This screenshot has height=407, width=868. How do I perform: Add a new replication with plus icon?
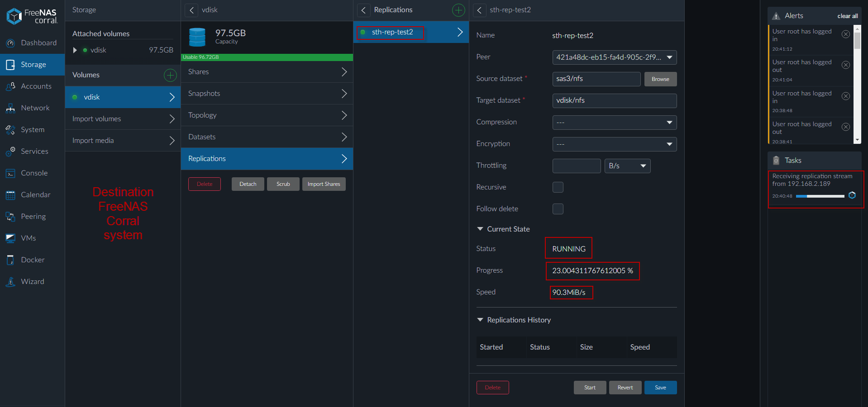pyautogui.click(x=458, y=10)
